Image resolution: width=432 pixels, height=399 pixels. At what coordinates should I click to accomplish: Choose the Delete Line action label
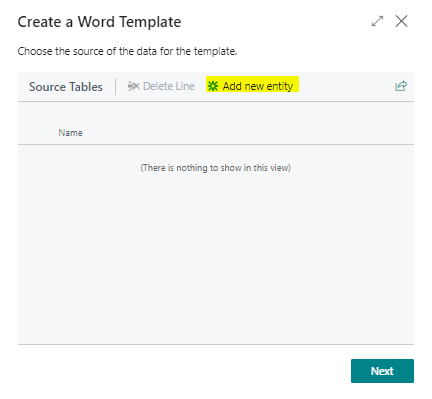coord(169,86)
